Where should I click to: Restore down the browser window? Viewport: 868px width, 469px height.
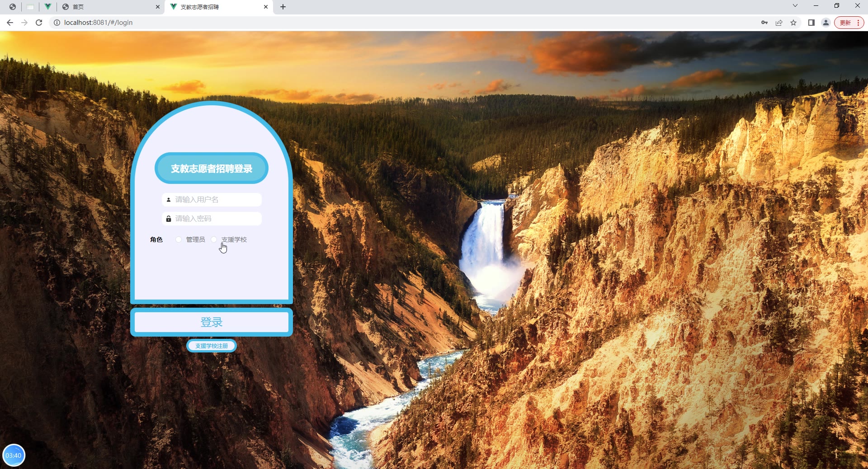pyautogui.click(x=837, y=6)
